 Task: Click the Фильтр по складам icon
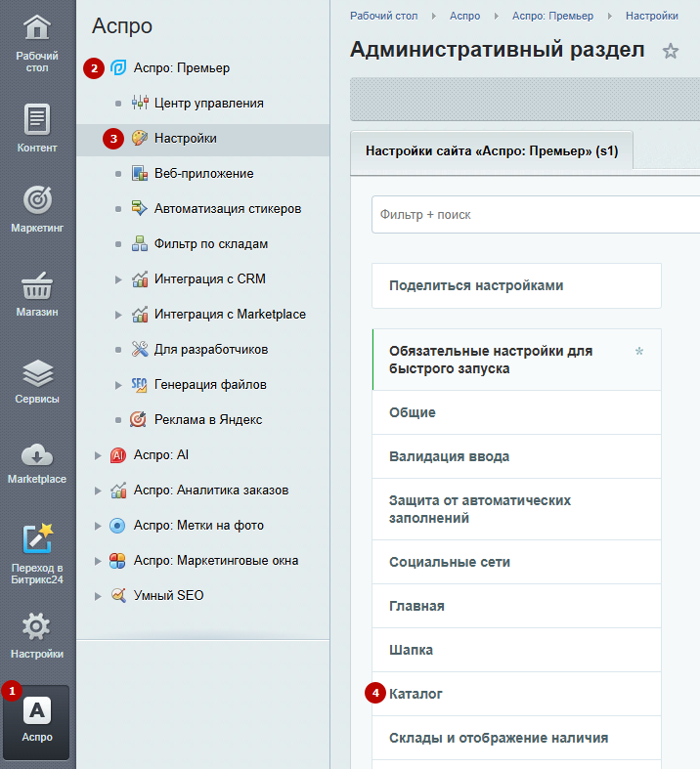(x=140, y=243)
